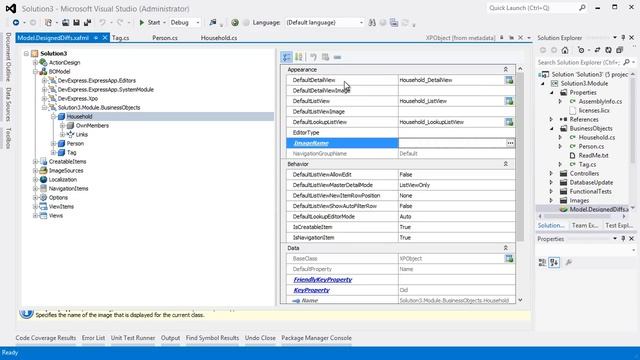This screenshot has width=640, height=360.
Task: Open Household.cs in Solution Explorer
Action: pos(596,138)
